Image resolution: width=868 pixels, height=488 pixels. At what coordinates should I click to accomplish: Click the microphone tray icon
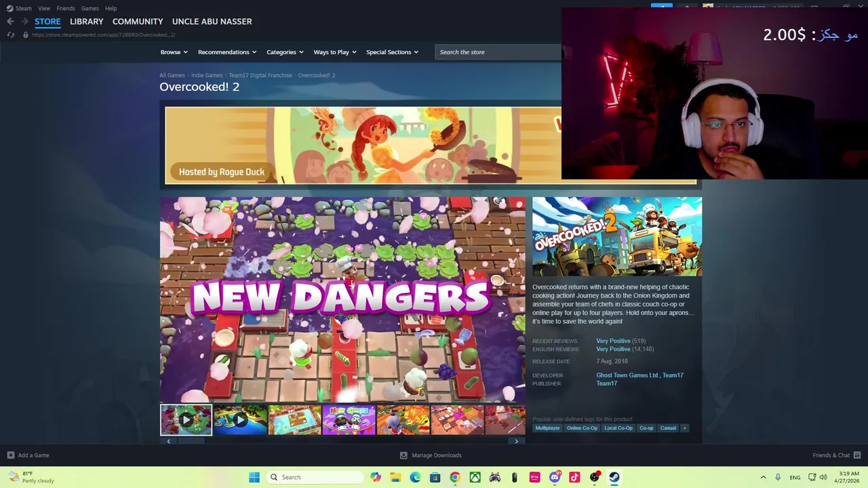point(778,477)
